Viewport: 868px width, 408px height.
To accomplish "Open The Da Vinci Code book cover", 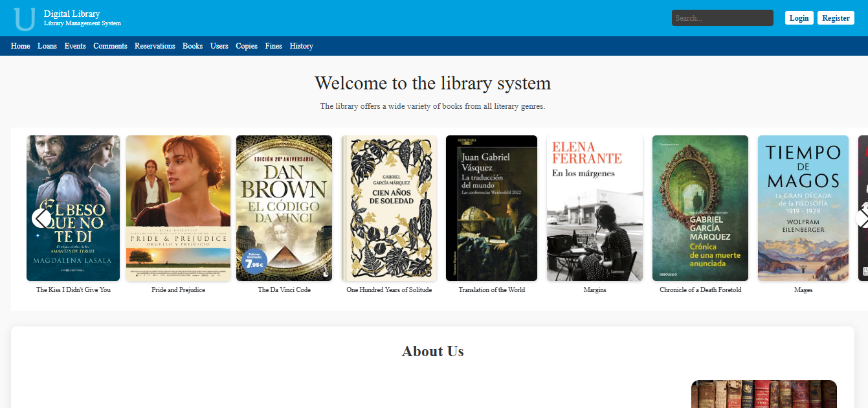I will (284, 208).
